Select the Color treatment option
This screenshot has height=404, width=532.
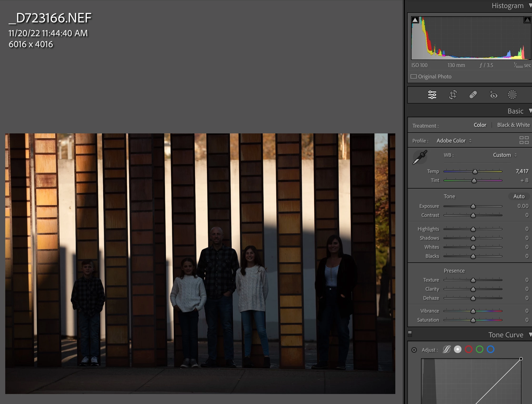480,125
